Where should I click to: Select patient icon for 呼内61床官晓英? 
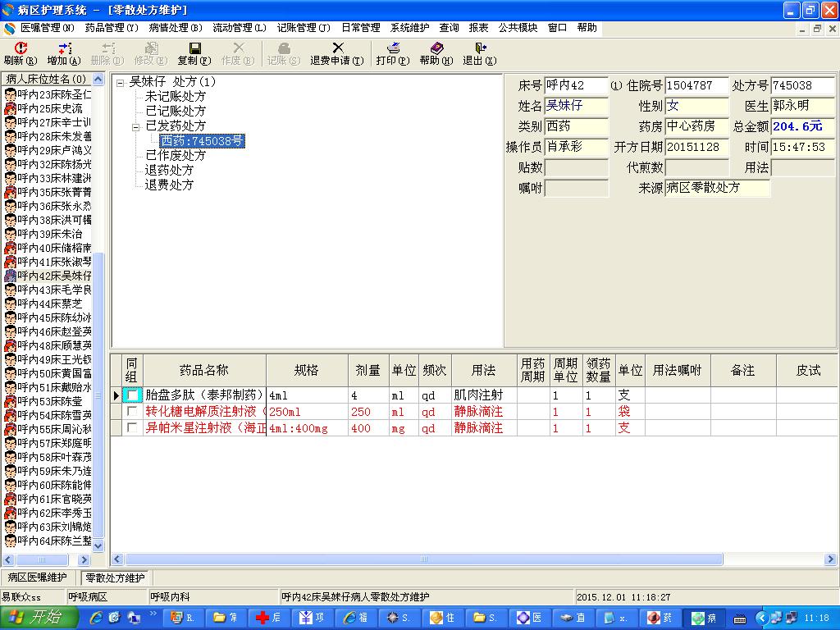click(x=10, y=499)
